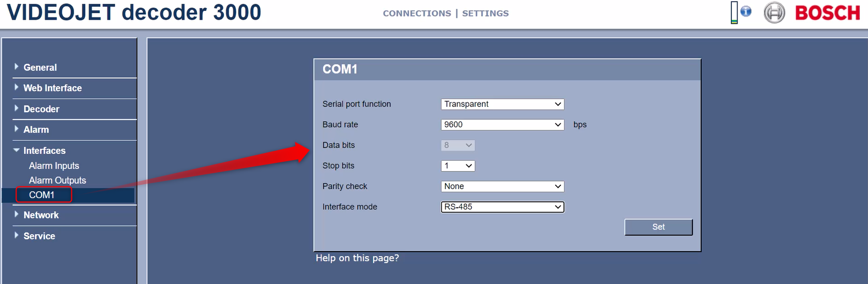Open the Parity check dropdown

pyautogui.click(x=502, y=186)
